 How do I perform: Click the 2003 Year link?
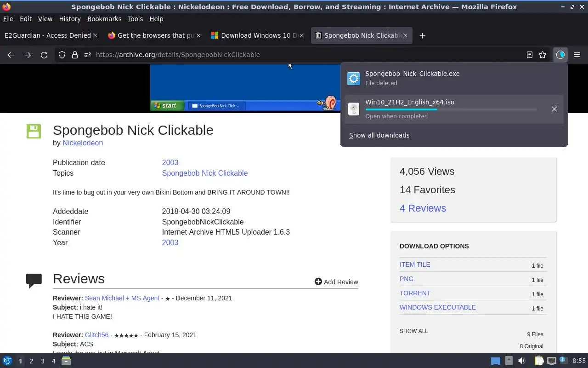(170, 242)
